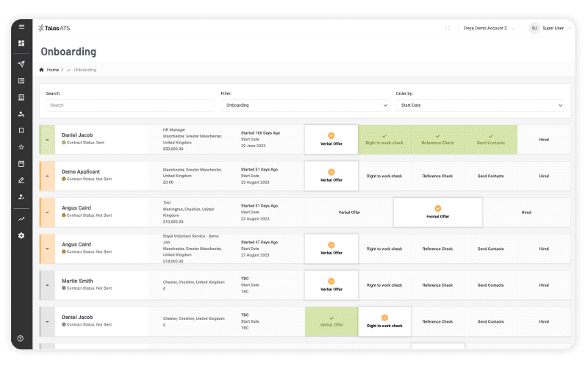Open the hamburger menu in sidebar
The image size is (588, 375).
tap(21, 26)
